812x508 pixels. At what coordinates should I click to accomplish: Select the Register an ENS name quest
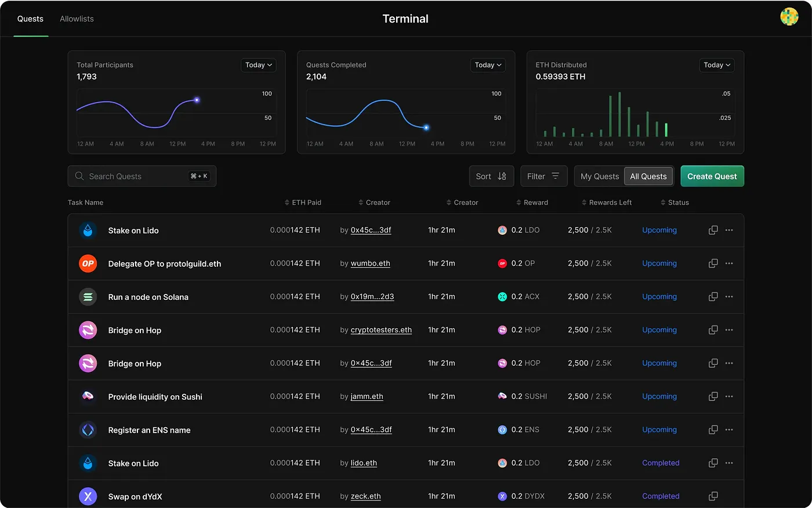point(149,430)
